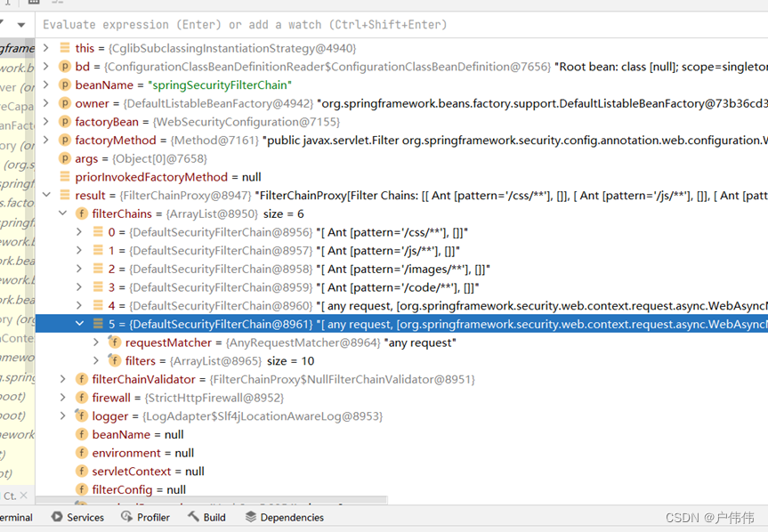
Task: Expand the filters ArrayList node
Action: point(96,360)
